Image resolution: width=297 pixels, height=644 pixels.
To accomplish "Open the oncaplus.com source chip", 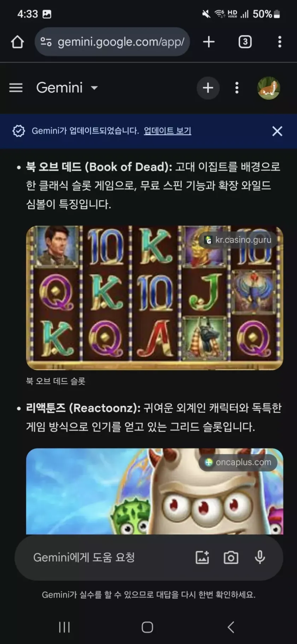I will coord(238,462).
